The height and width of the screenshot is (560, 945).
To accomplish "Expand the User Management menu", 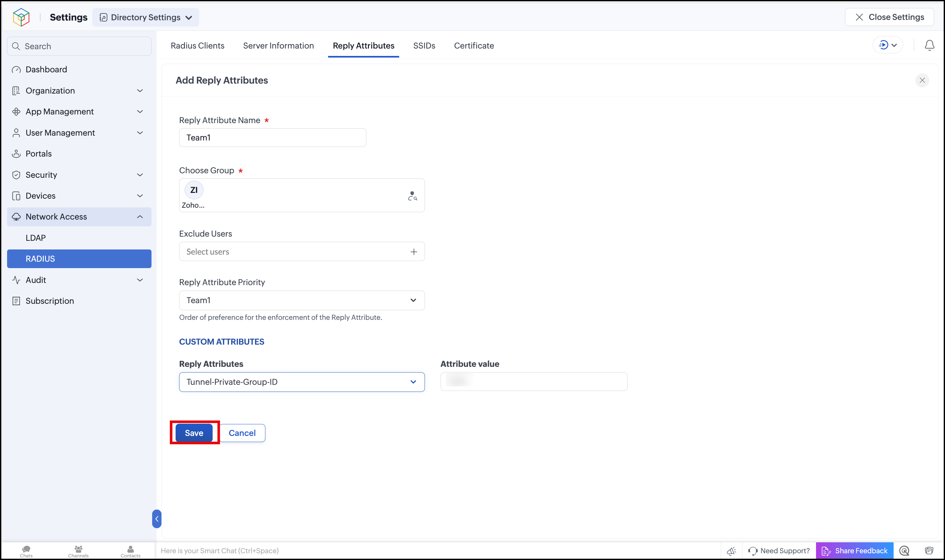I will 140,133.
